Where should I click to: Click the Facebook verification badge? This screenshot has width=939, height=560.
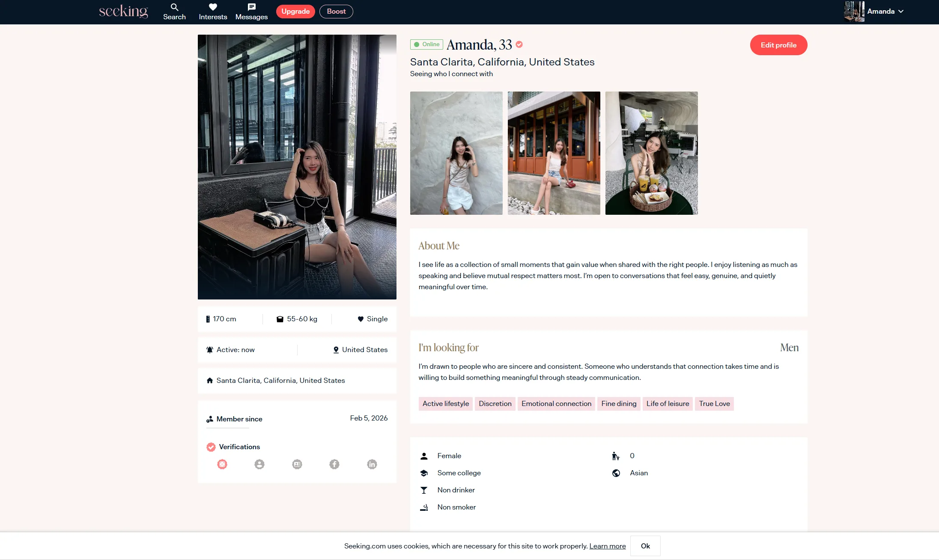coord(334,464)
